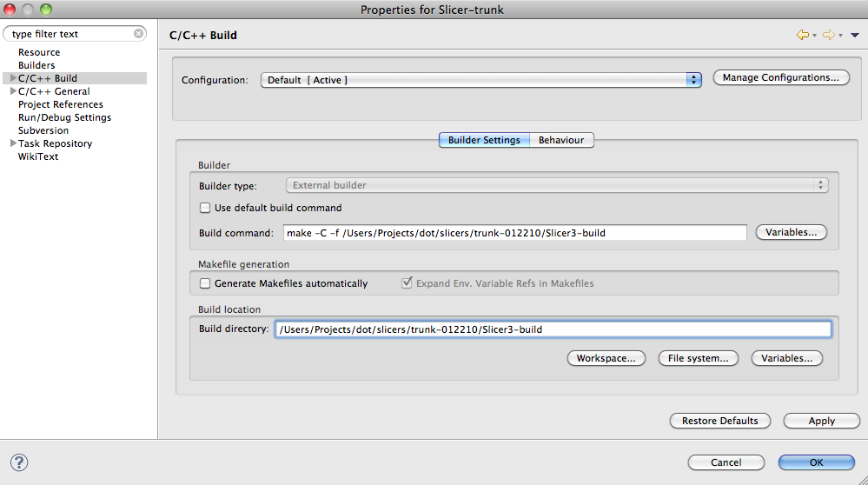This screenshot has width=868, height=485.
Task: Click the File system button
Action: pyautogui.click(x=698, y=358)
